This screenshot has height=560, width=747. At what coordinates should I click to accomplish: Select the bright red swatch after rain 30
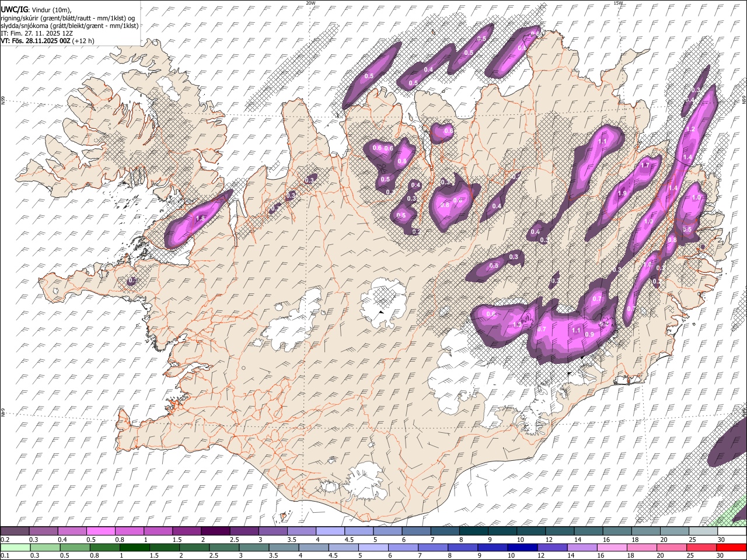[731, 547]
